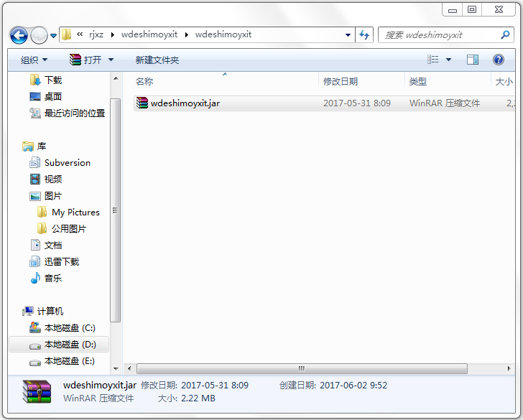The image size is (523, 420).
Task: Toggle the preview pane
Action: 472,60
